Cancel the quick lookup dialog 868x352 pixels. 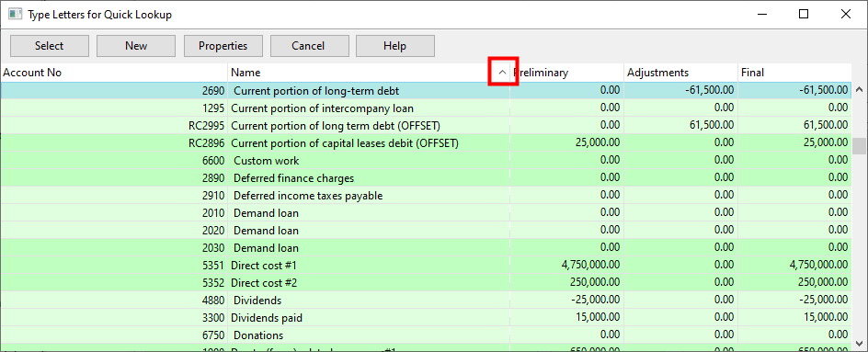308,46
